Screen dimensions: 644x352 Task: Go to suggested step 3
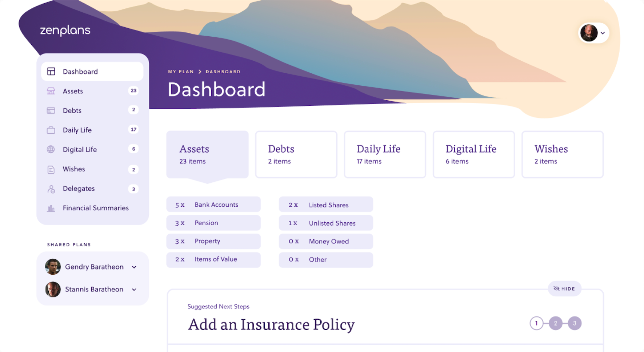click(x=575, y=323)
